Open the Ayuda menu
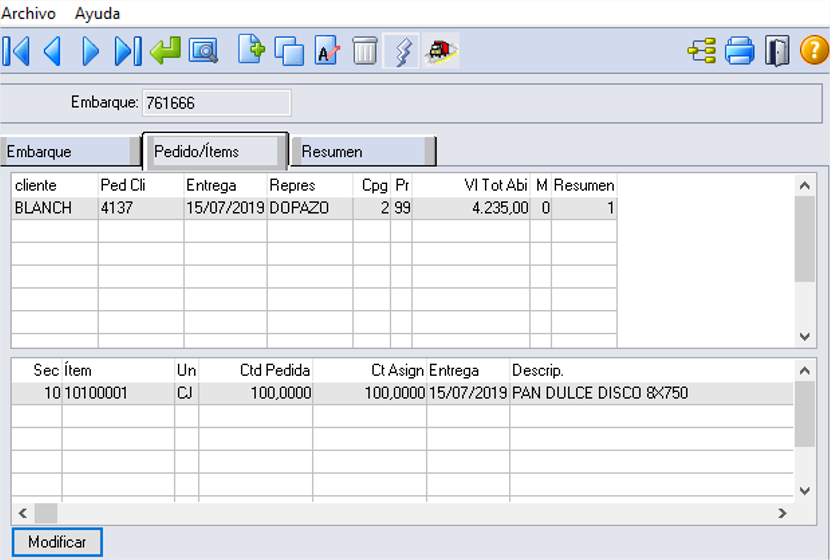 pos(97,13)
